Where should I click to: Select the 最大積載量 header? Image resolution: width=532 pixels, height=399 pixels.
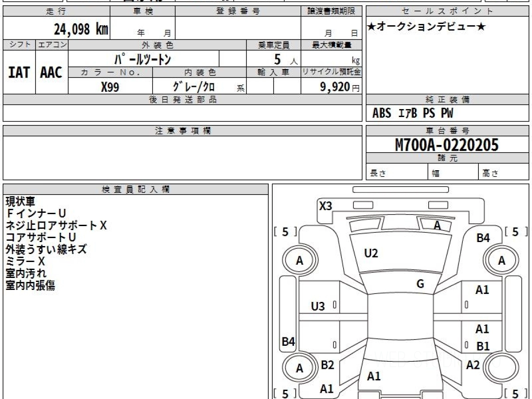pos(331,45)
